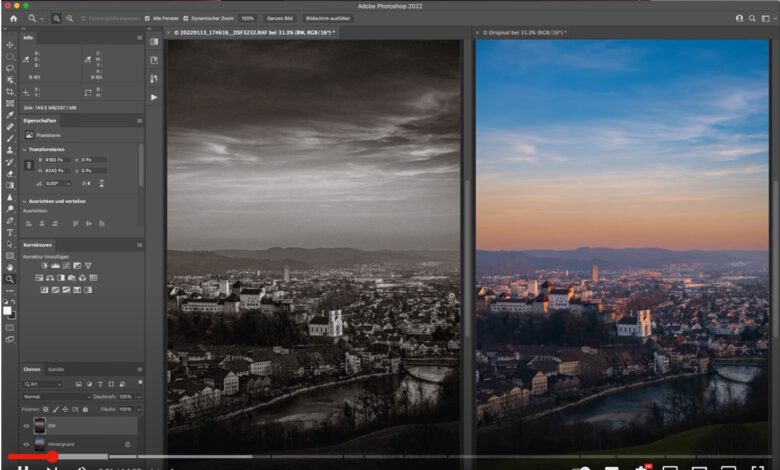The width and height of the screenshot is (780, 470).
Task: Click the 'Bildschirm ausfüllen' button
Action: pos(326,18)
